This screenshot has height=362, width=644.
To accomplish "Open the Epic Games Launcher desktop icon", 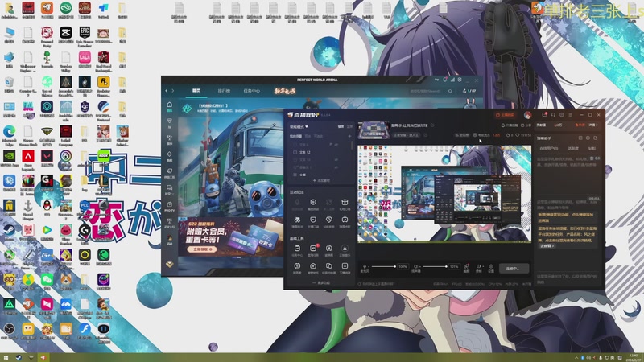I will (85, 35).
